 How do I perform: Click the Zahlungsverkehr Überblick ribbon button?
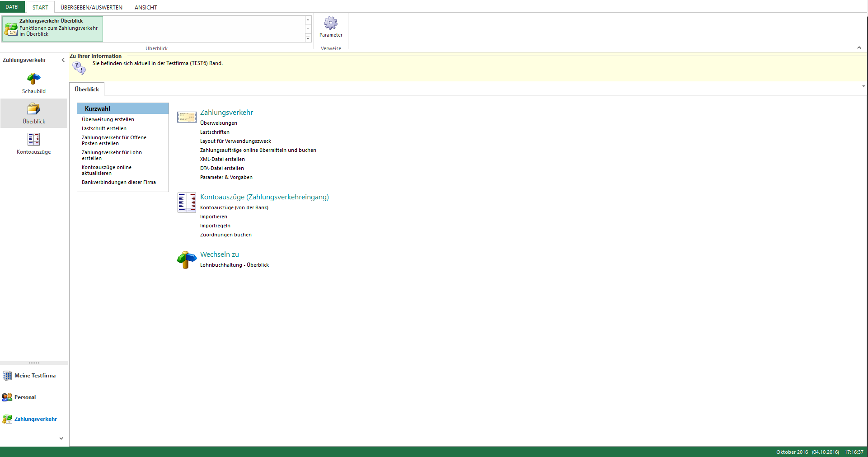[x=52, y=29]
